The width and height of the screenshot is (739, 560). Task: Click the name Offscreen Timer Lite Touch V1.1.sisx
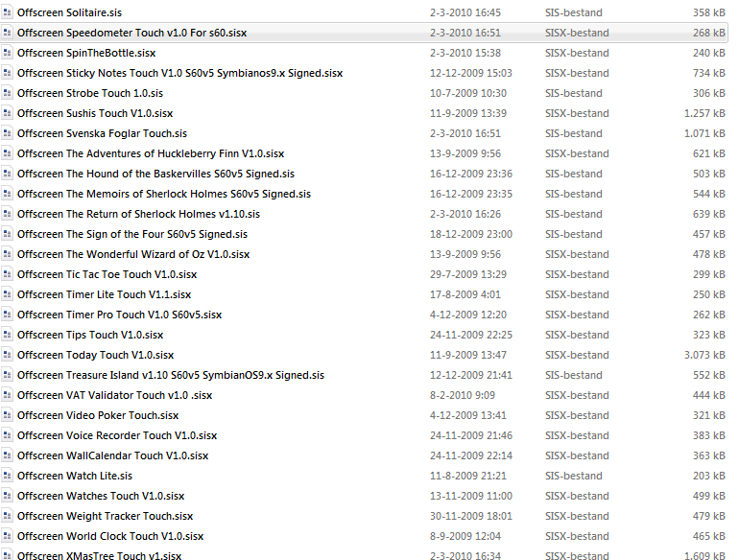click(x=105, y=294)
